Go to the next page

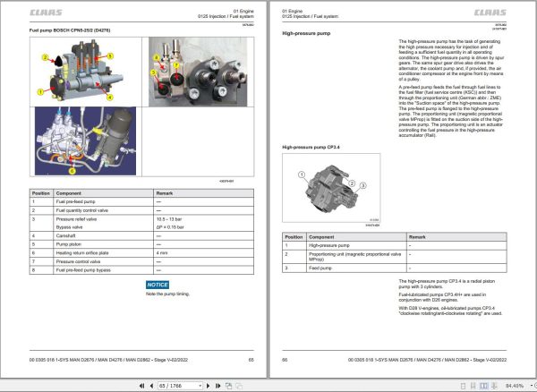pyautogui.click(x=208, y=386)
